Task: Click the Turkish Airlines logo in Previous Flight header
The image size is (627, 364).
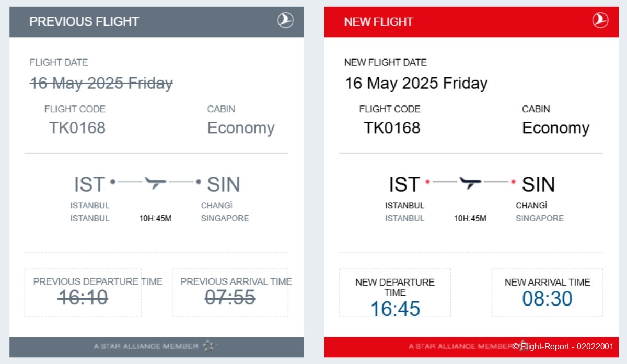Action: pos(285,20)
